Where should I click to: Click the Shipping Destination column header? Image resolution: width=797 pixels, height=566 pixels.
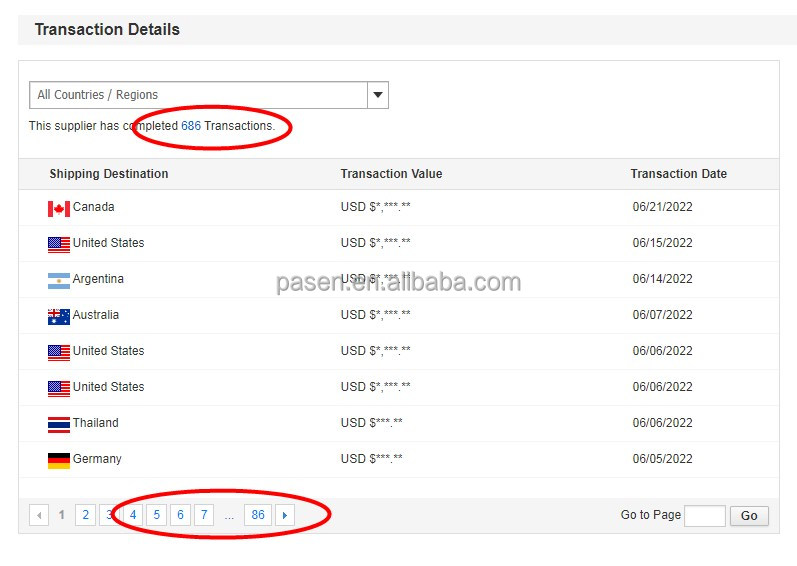pos(109,174)
